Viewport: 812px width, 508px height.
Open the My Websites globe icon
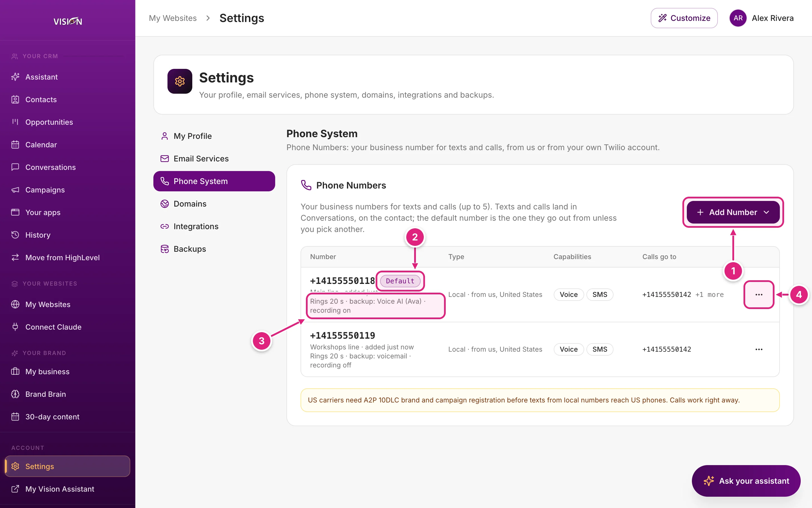[15, 305]
